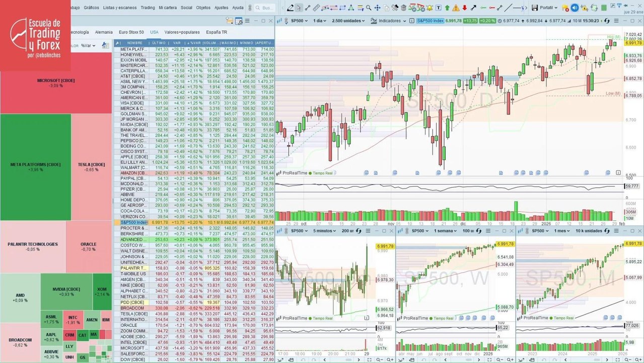This screenshot has width=644, height=363.
Task: Click zoom out magnifier on 1 mes chart
Action: (627, 359)
